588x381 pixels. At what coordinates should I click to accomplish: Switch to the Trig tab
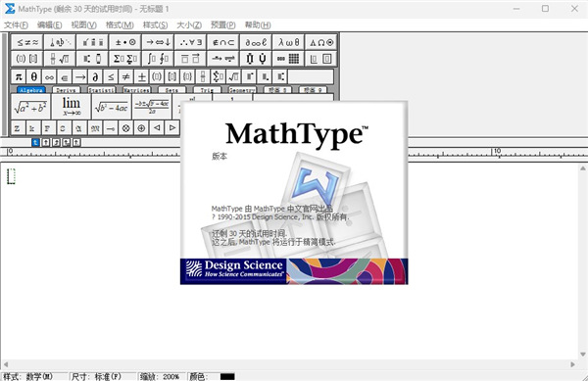coord(207,90)
